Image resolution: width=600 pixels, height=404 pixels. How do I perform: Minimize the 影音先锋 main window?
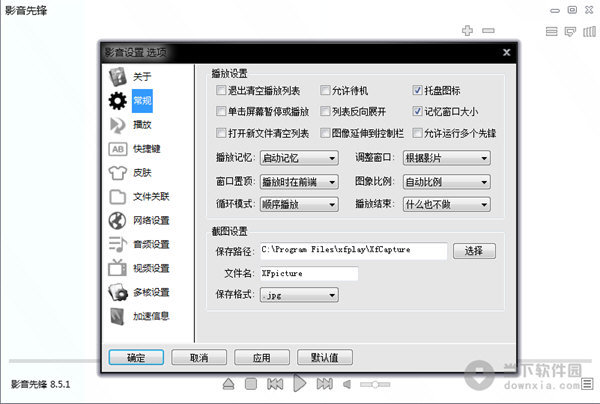tap(555, 11)
